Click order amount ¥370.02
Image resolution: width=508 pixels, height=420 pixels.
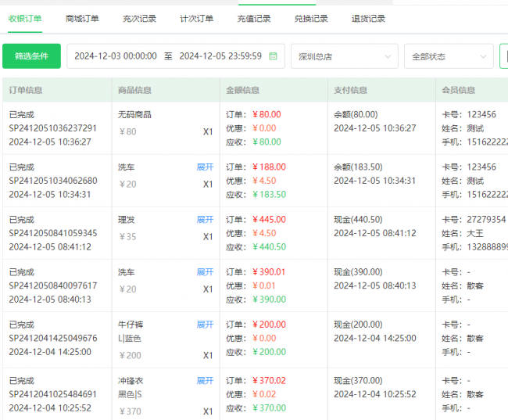[269, 380]
